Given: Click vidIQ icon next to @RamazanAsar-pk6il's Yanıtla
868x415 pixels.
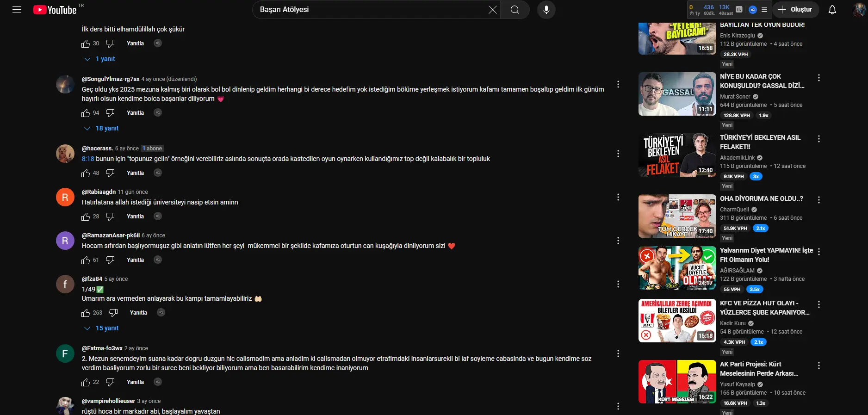Looking at the screenshot, I should (158, 260).
